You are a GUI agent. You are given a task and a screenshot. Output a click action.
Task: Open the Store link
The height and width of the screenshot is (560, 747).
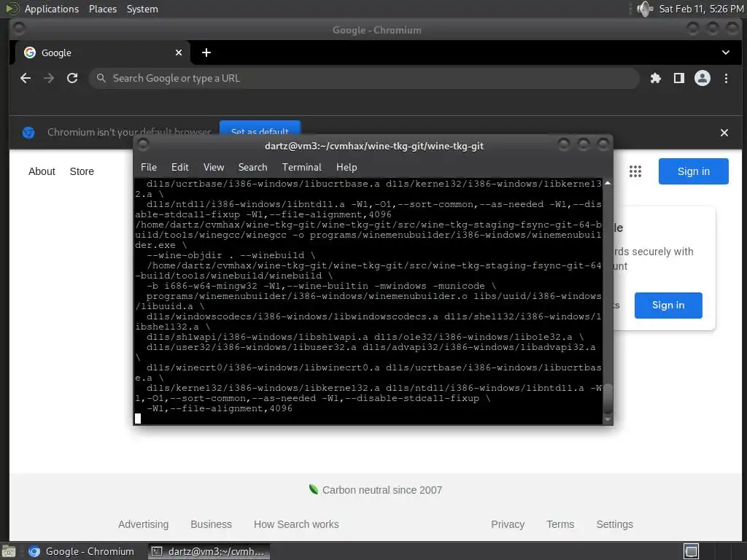(82, 171)
